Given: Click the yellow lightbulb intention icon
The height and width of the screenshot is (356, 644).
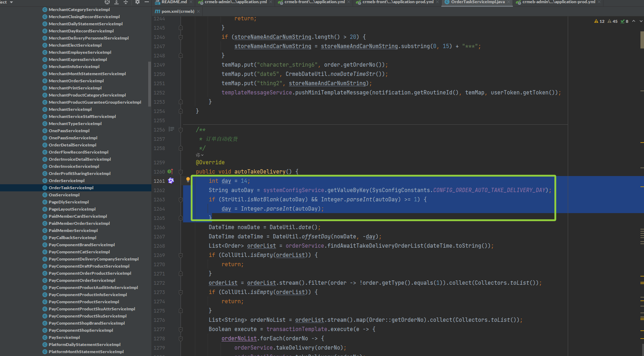Looking at the screenshot, I should coord(188,180).
